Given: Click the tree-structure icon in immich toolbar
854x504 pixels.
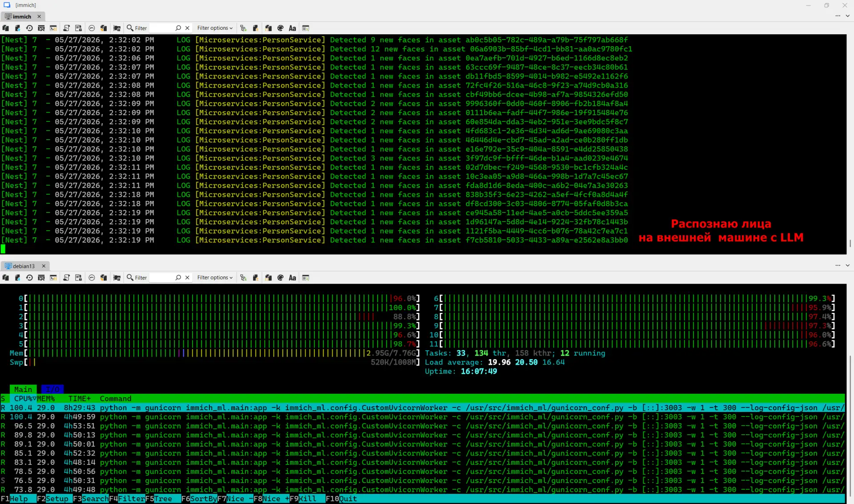Looking at the screenshot, I should tap(243, 28).
